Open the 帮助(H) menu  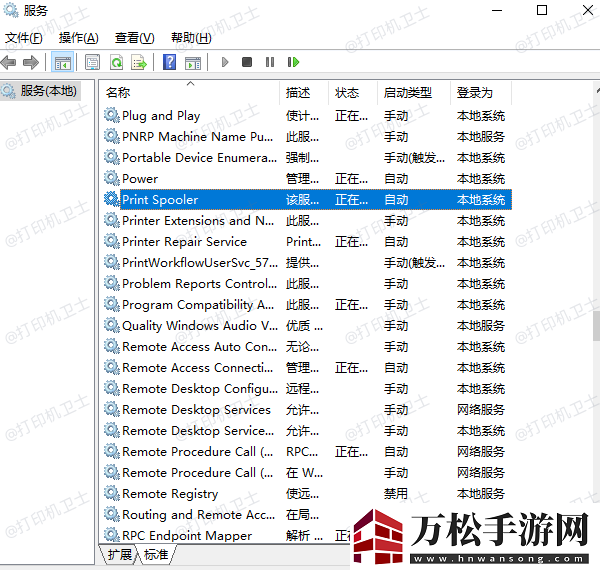click(x=191, y=38)
